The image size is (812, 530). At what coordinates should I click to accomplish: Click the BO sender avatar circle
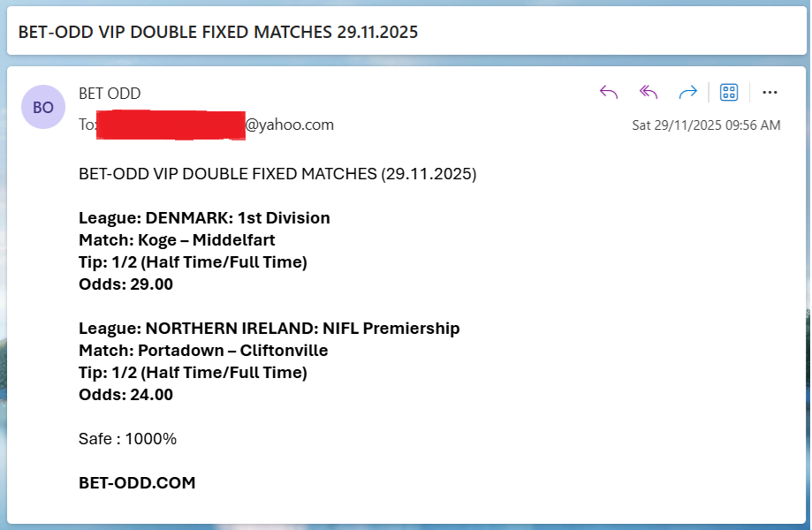pyautogui.click(x=43, y=107)
